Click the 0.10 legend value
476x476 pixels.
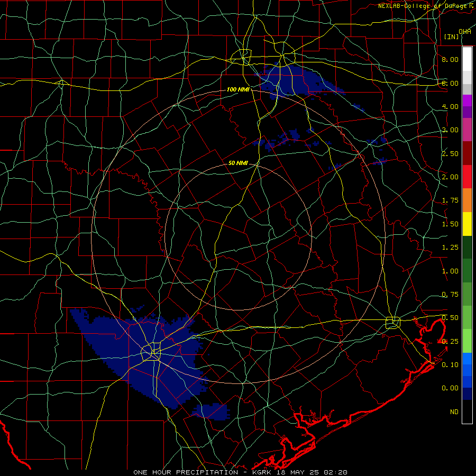pos(450,365)
